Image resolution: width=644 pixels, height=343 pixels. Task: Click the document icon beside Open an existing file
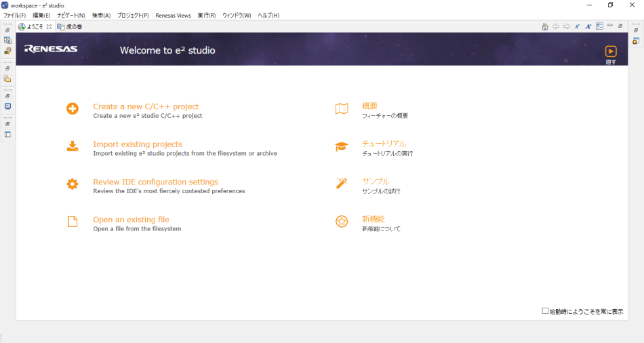pos(73,222)
